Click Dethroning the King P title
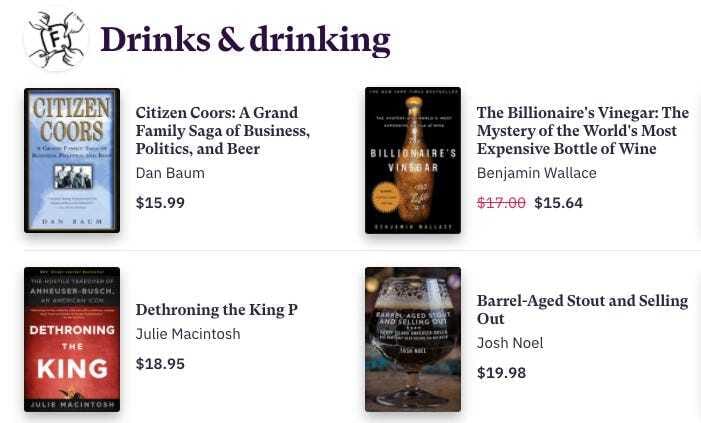 [x=217, y=310]
